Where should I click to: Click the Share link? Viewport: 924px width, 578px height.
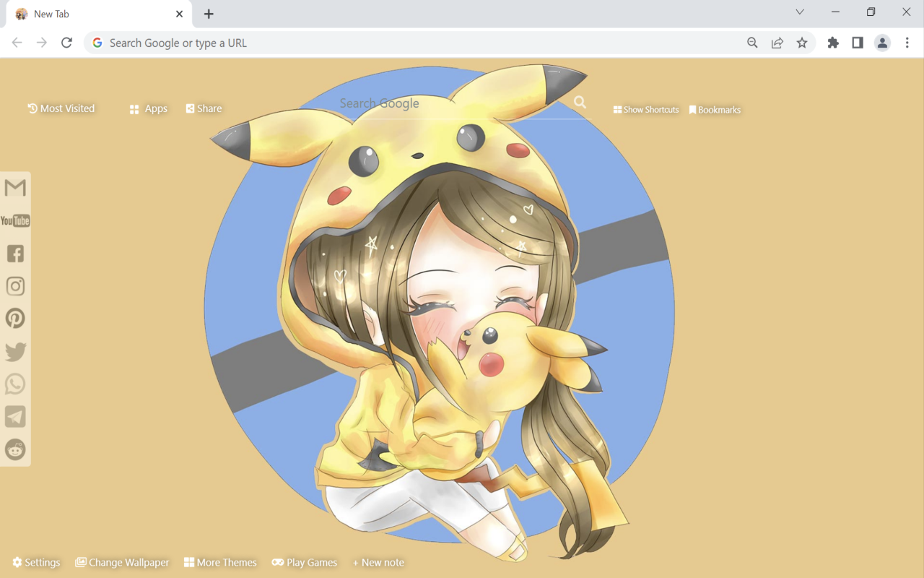pos(204,108)
